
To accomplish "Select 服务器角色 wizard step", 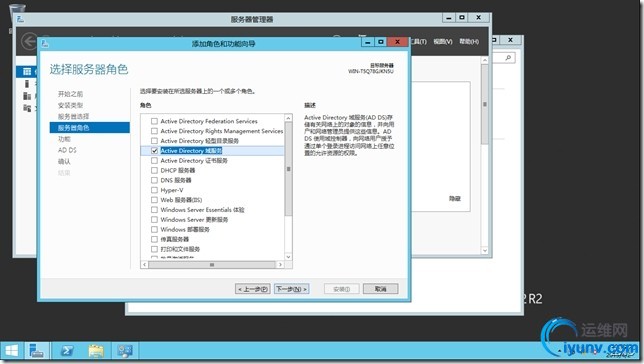I will point(90,128).
